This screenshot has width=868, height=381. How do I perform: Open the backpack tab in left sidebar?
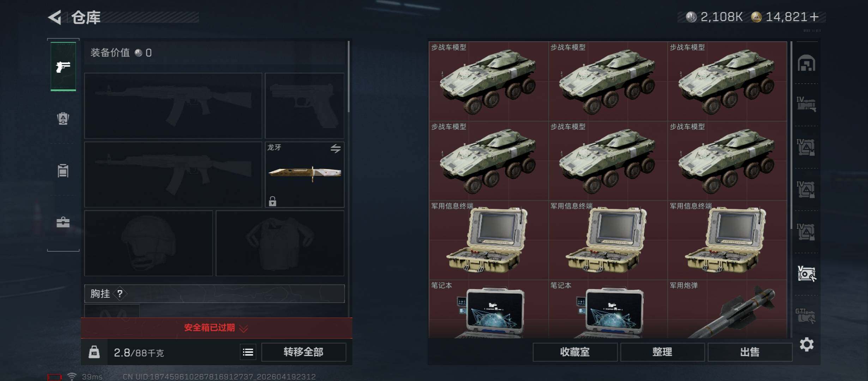point(63,118)
